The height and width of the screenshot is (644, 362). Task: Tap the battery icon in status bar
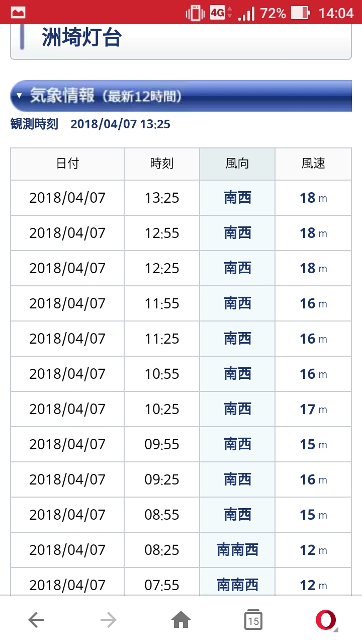[x=300, y=13]
